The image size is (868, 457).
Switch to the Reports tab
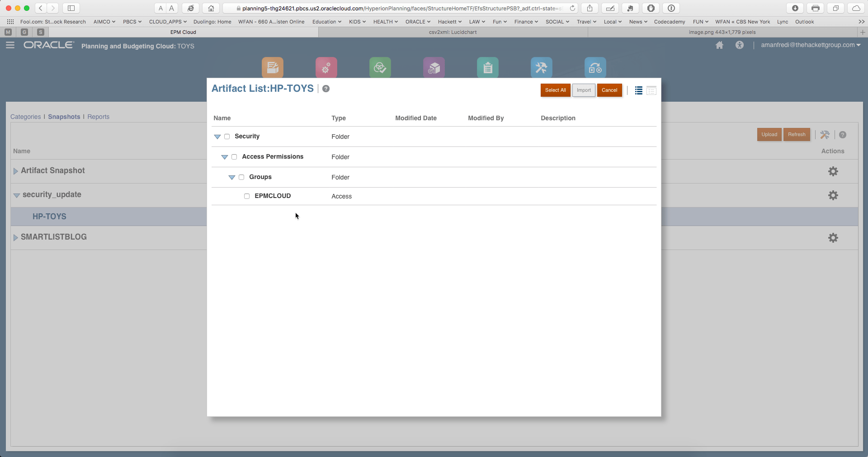pos(99,117)
